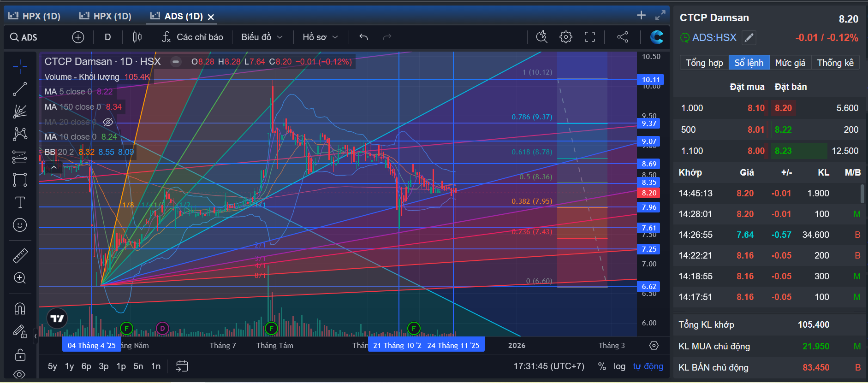Set range to 1y

(x=70, y=366)
